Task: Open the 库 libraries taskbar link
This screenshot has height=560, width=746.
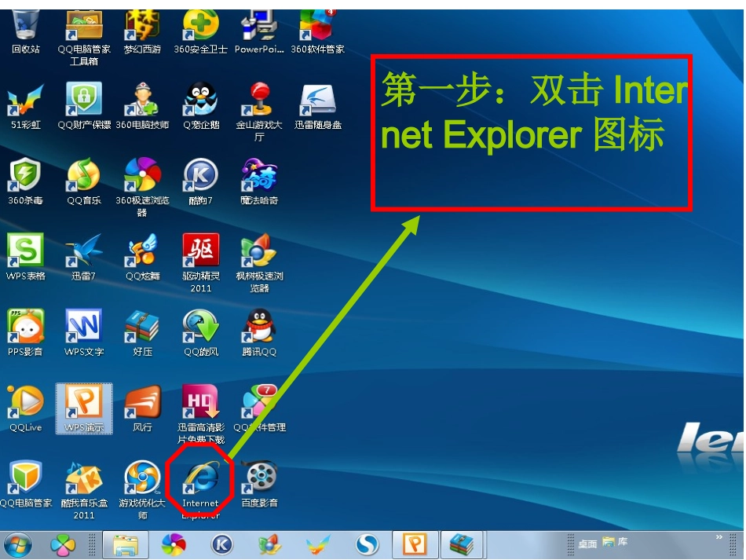Action: (615, 542)
